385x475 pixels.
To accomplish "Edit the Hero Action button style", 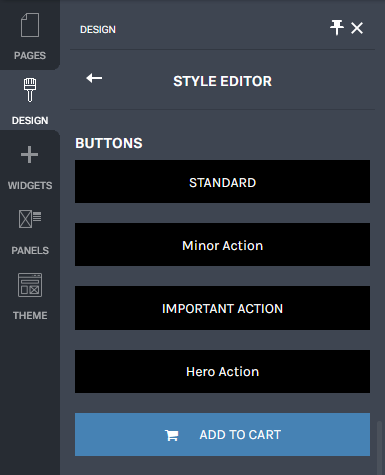I will coord(222,371).
